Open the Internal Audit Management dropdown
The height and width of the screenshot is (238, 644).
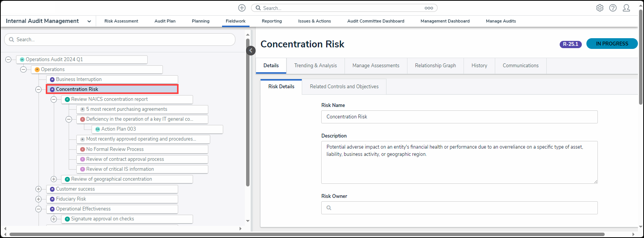pos(89,21)
